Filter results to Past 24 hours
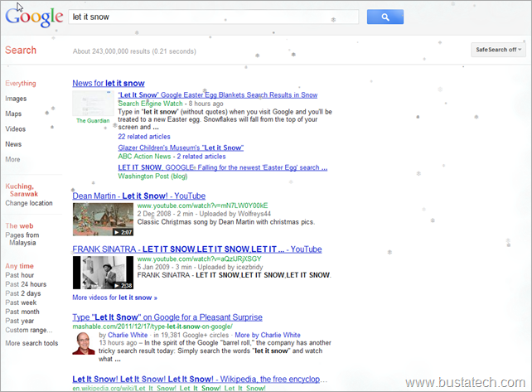Viewport: 532px width, 392px height. 26,284
